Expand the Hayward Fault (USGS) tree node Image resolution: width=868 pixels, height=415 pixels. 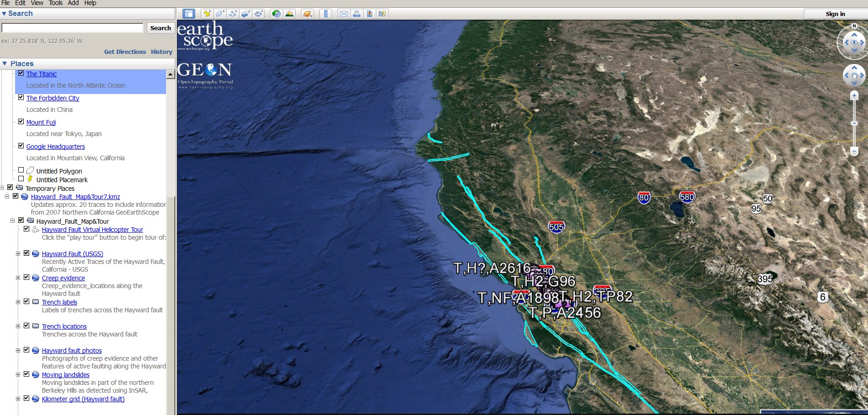(x=18, y=253)
